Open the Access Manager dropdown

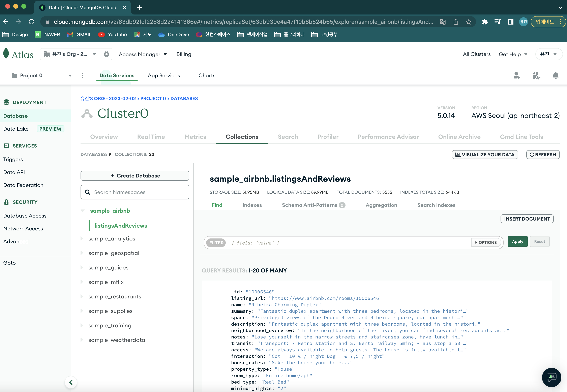[143, 54]
